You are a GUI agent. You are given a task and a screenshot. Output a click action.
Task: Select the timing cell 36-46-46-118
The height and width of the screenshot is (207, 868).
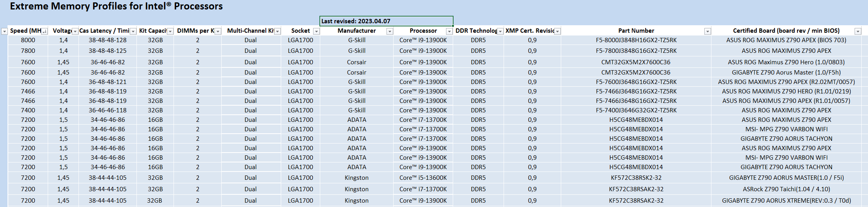pyautogui.click(x=108, y=110)
